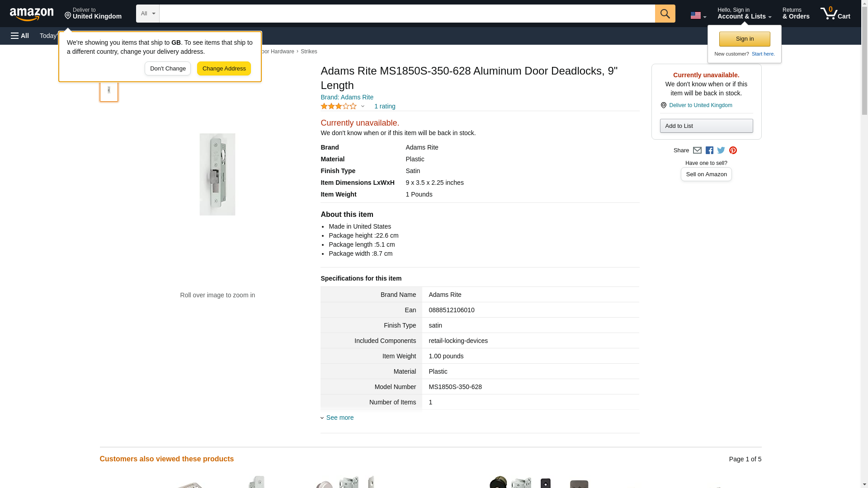Click the Strikes breadcrumb link
868x488 pixels.
click(309, 52)
